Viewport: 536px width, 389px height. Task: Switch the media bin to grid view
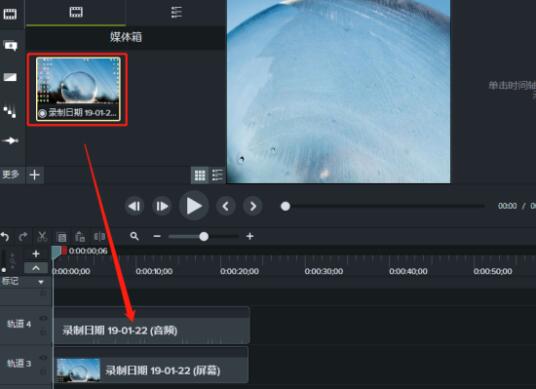pyautogui.click(x=200, y=175)
